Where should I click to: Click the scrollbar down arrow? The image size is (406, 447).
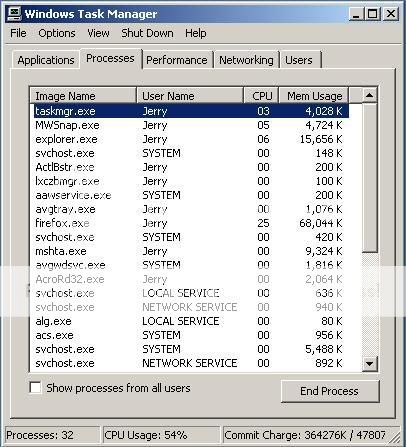tap(369, 363)
